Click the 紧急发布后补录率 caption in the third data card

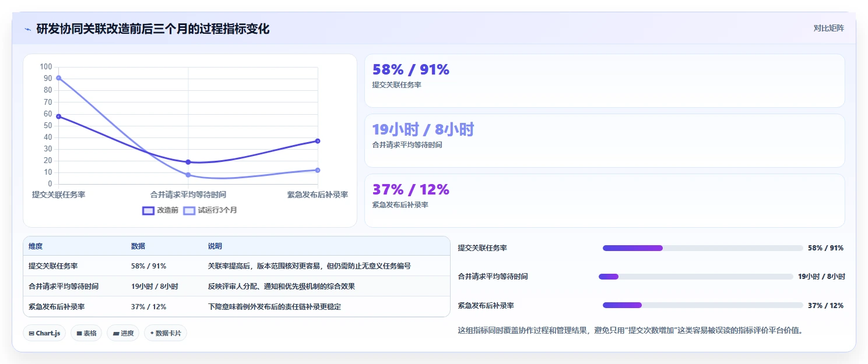[x=400, y=205]
